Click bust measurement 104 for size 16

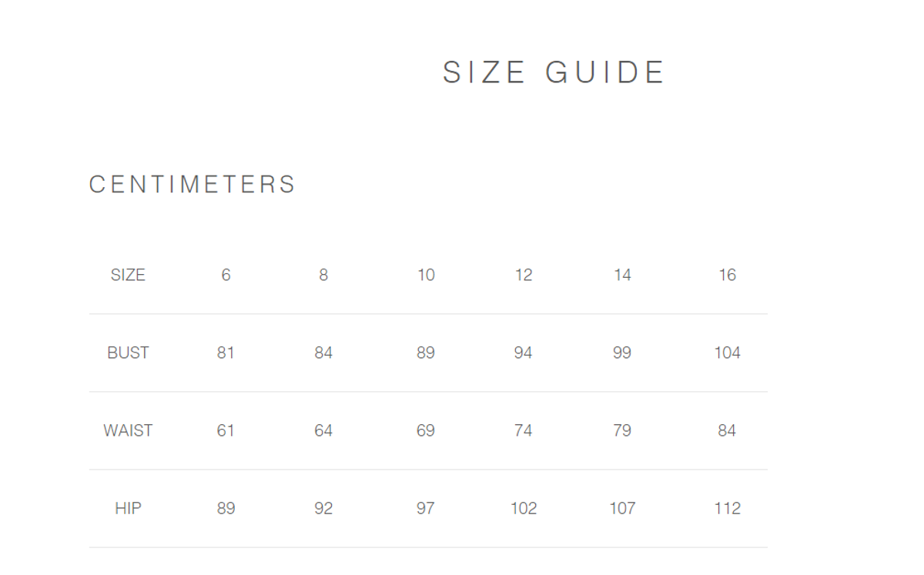pos(727,353)
